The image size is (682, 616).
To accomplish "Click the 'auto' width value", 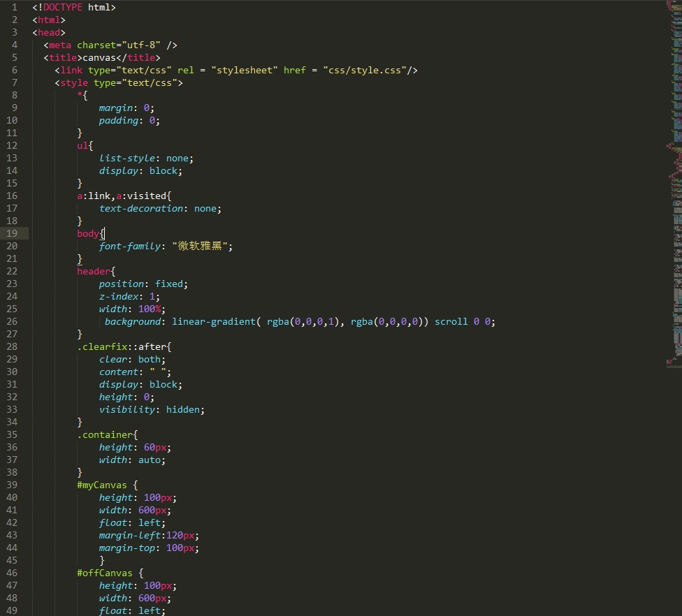I will [150, 460].
